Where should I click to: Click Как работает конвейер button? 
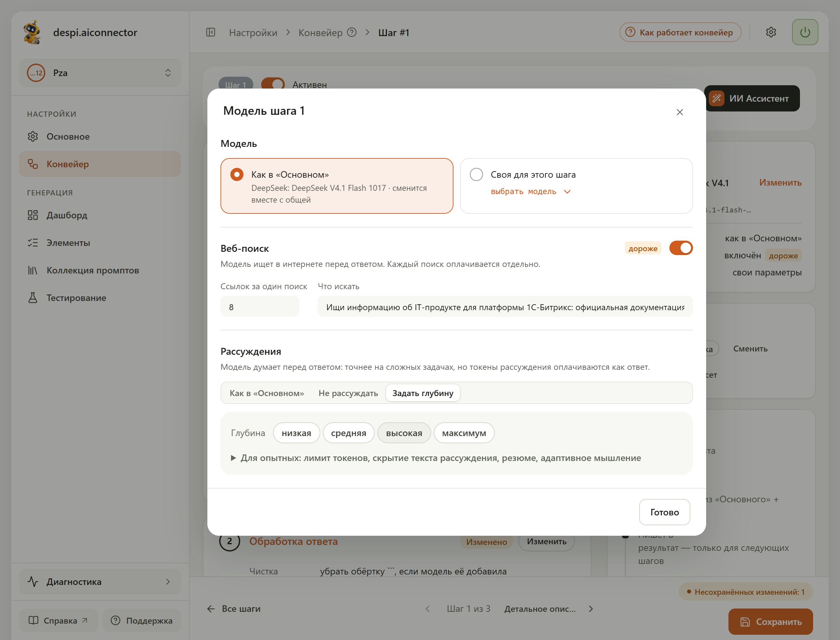coord(680,32)
